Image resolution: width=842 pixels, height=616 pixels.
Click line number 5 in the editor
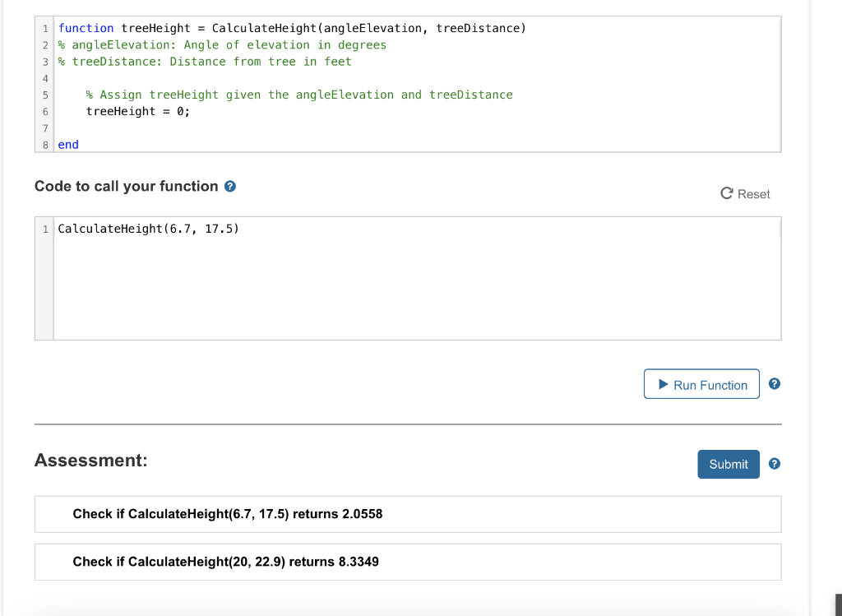click(x=44, y=95)
